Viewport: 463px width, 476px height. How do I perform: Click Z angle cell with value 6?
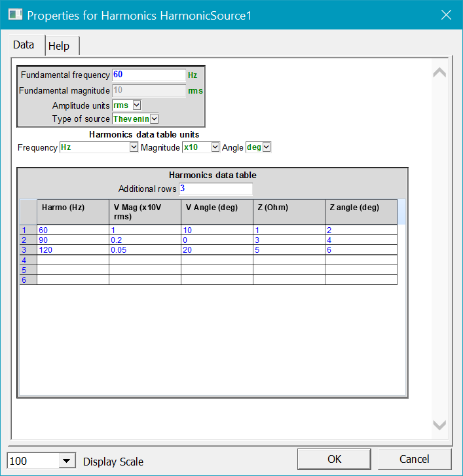point(361,250)
